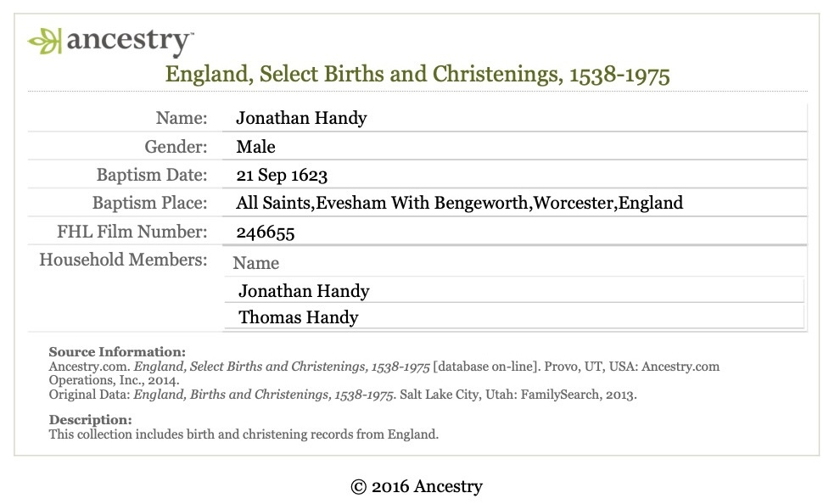Click the collection description sentence
This screenshot has width=840, height=504.
tap(244, 434)
